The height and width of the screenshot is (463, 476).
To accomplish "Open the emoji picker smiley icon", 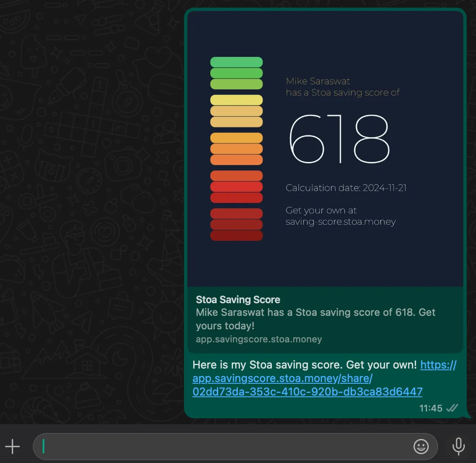I will 421,447.
